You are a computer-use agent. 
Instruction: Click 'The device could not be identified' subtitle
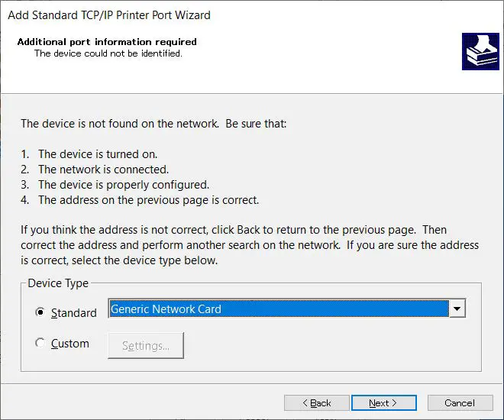pyautogui.click(x=108, y=53)
